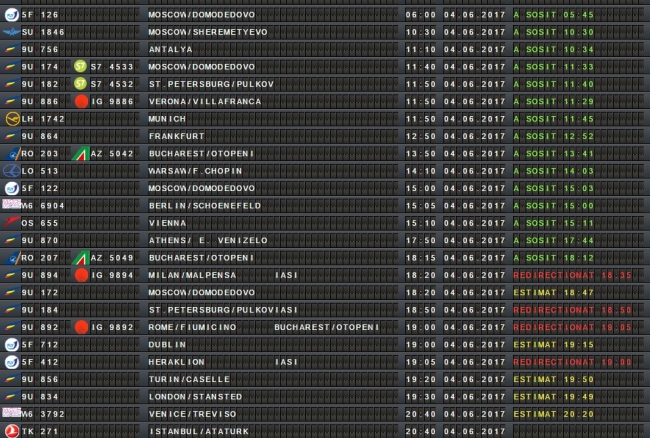Click the status A SOSIT 05:45
Image resolution: width=650 pixels, height=438 pixels.
tap(554, 15)
